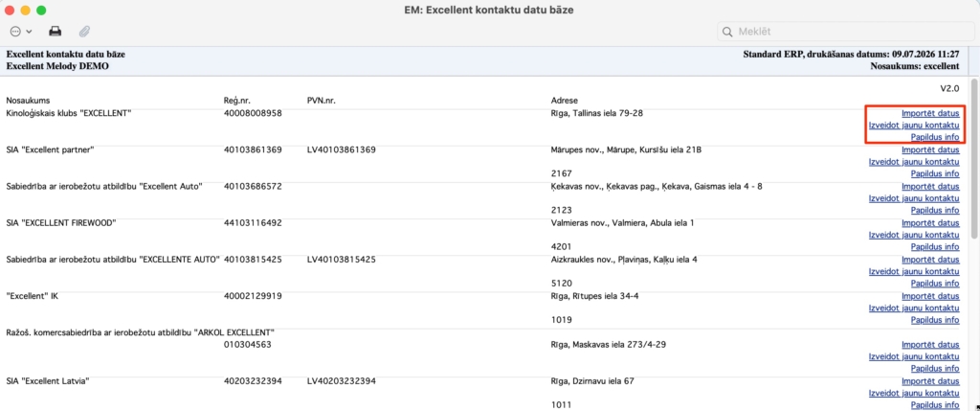Click the PVN.nr. column header
This screenshot has height=411, width=980.
[322, 101]
